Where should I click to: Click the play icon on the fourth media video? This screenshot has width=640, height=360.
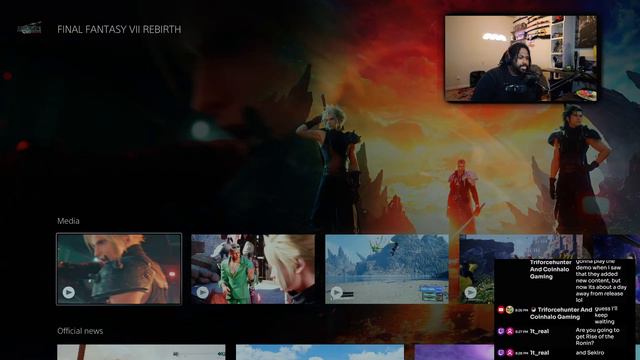(471, 292)
